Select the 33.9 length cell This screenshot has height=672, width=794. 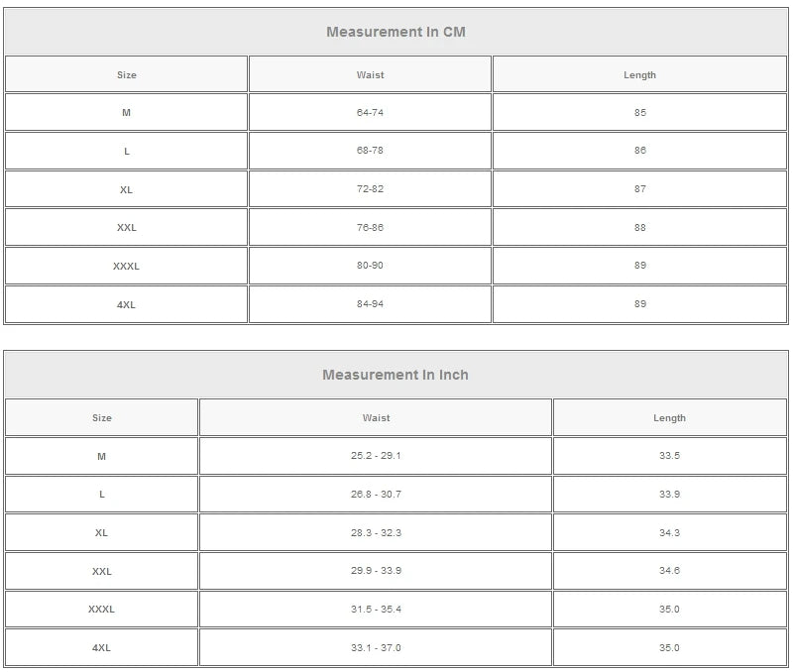point(669,495)
